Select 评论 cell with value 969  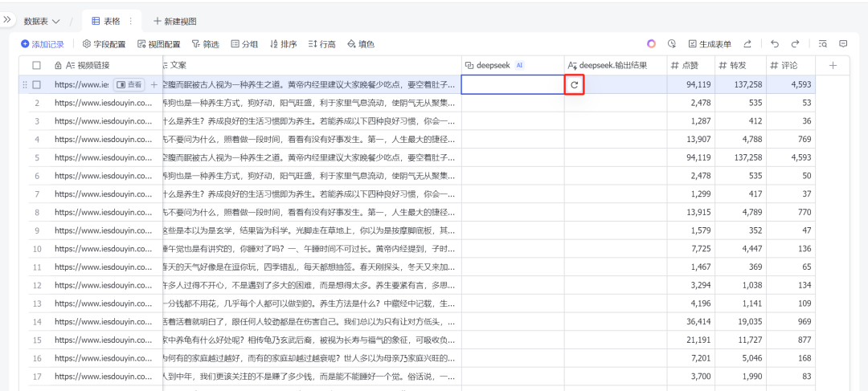pos(791,322)
